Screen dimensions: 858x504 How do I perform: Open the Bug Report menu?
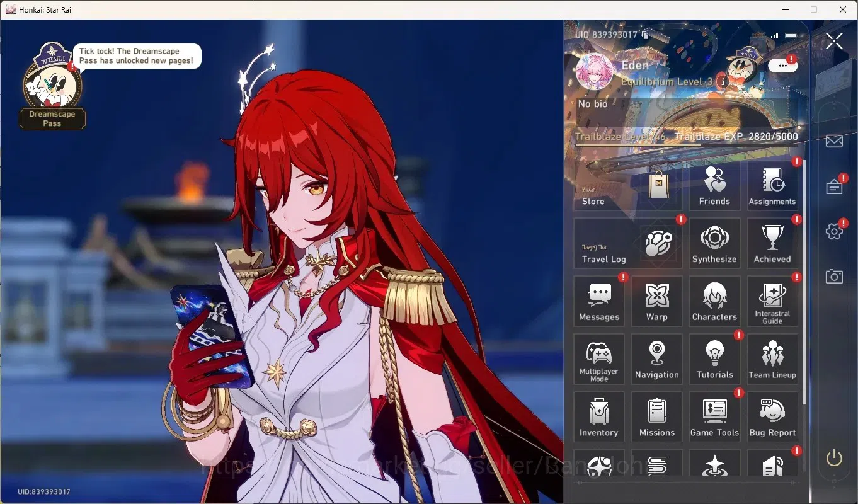(772, 417)
